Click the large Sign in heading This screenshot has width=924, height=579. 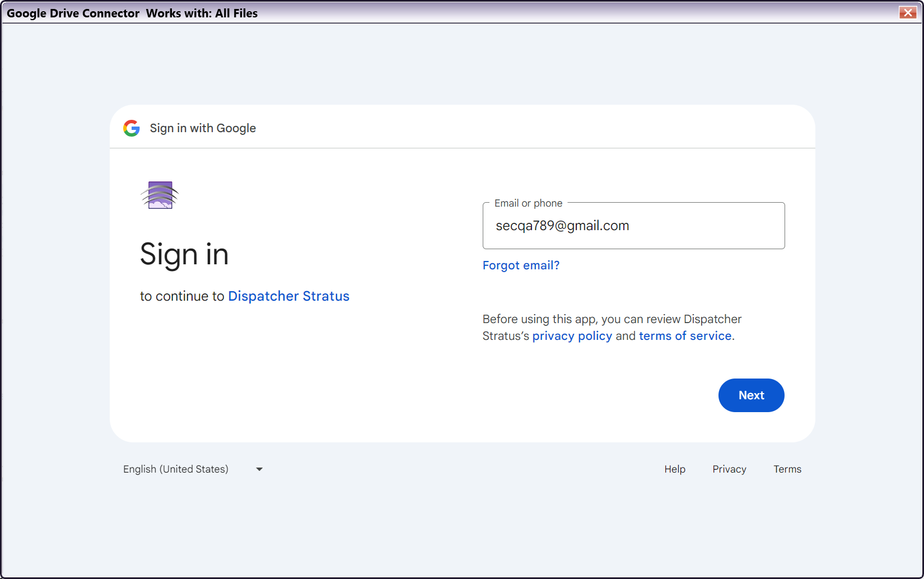[x=184, y=255]
